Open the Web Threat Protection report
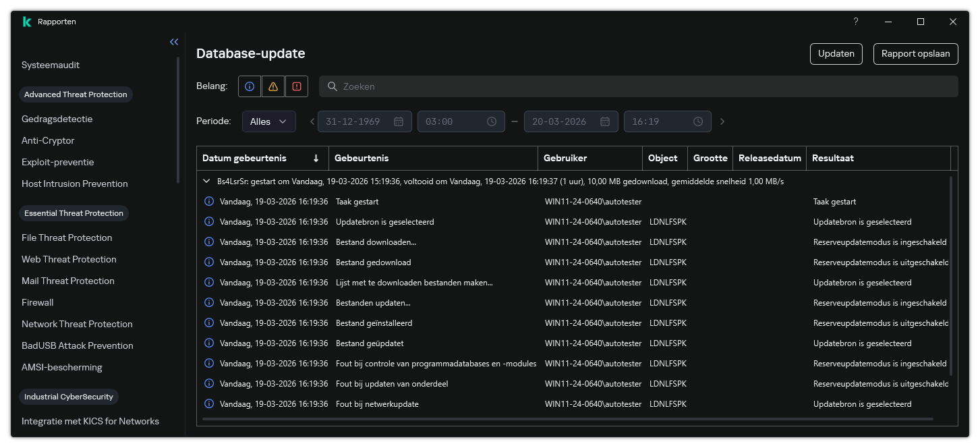 (69, 259)
